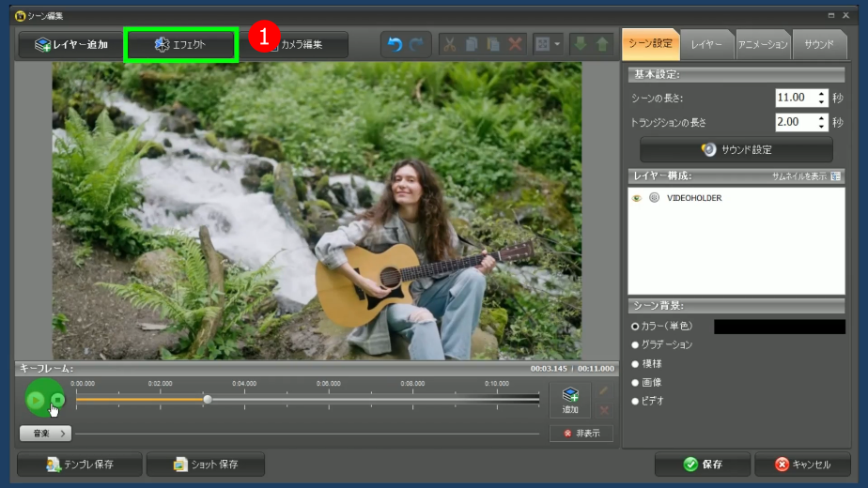Screen dimensions: 868x488
Task: Select グラデーション background radio option
Action: pyautogui.click(x=635, y=345)
